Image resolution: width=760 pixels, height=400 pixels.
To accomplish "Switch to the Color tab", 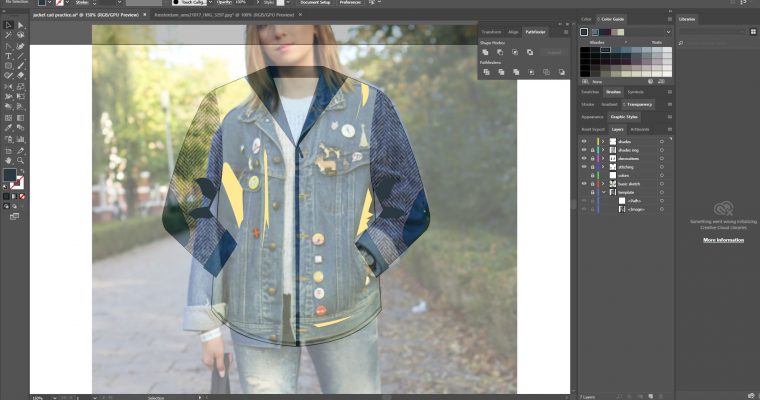I will (x=586, y=19).
